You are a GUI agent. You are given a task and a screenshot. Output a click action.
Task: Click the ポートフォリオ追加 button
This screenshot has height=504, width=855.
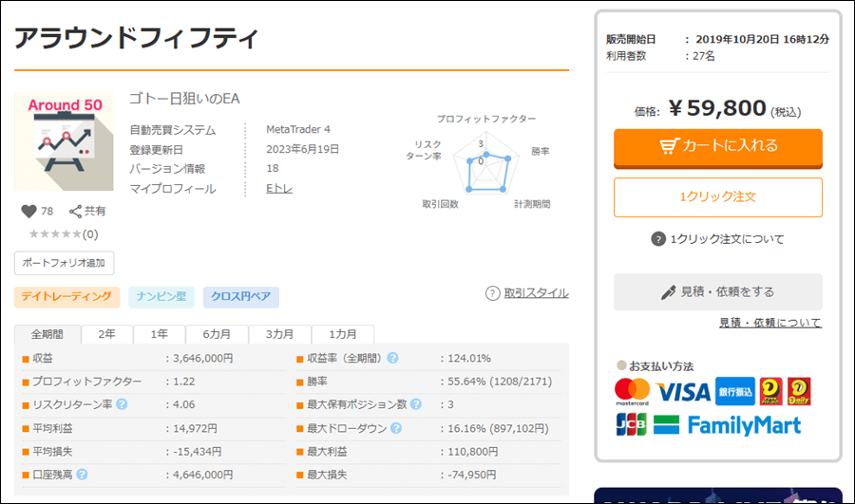coord(64,263)
